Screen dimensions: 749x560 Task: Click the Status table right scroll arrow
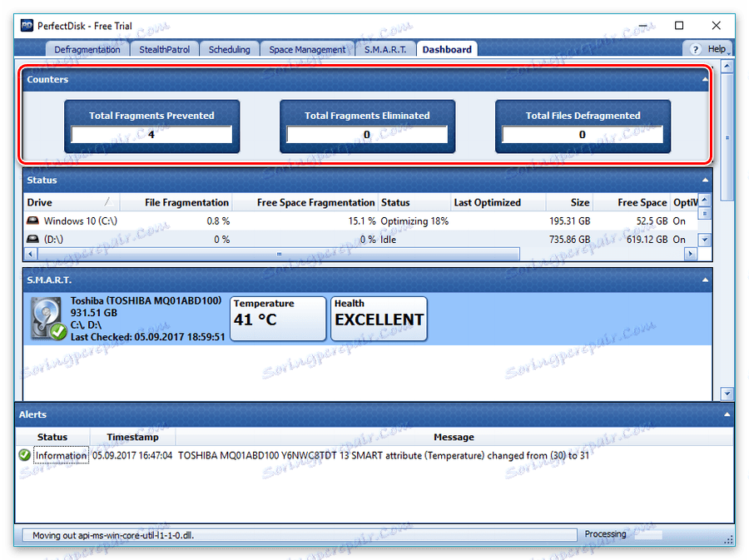point(690,254)
